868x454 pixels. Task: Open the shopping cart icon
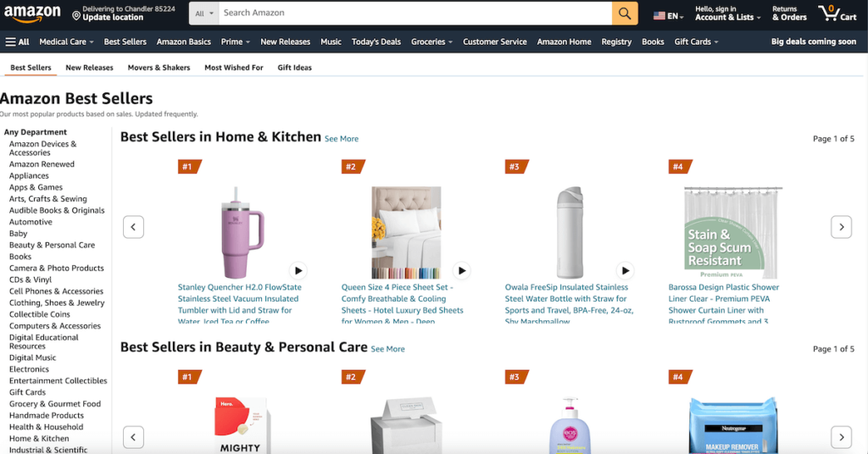[837, 14]
